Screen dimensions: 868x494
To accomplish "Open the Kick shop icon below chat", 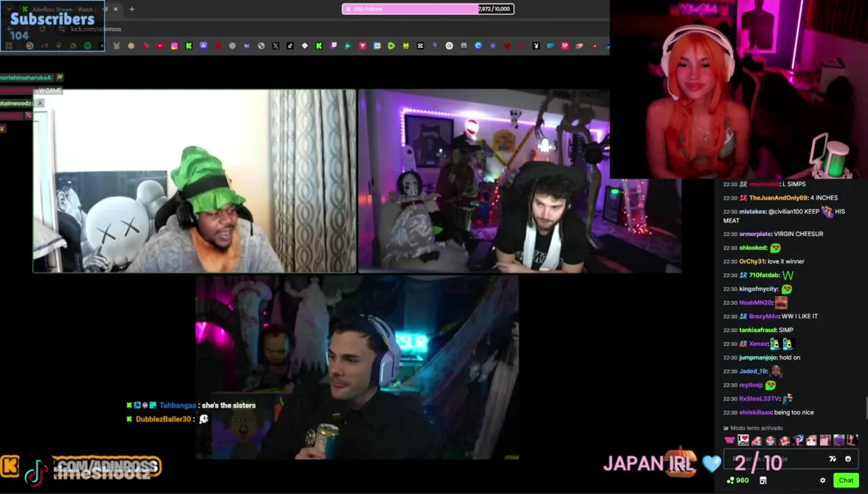I will pyautogui.click(x=763, y=480).
